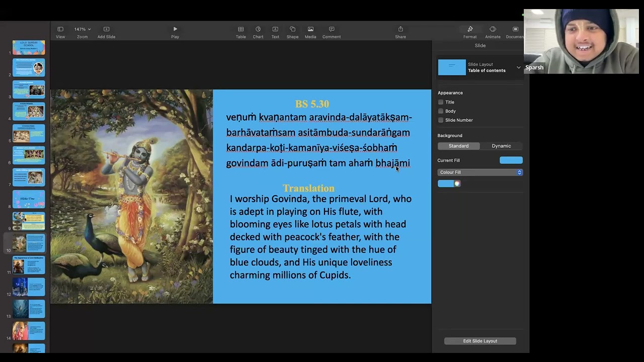Select slide 1 thumbnail in navigator
Screen dimensions: 644x362
(29, 47)
